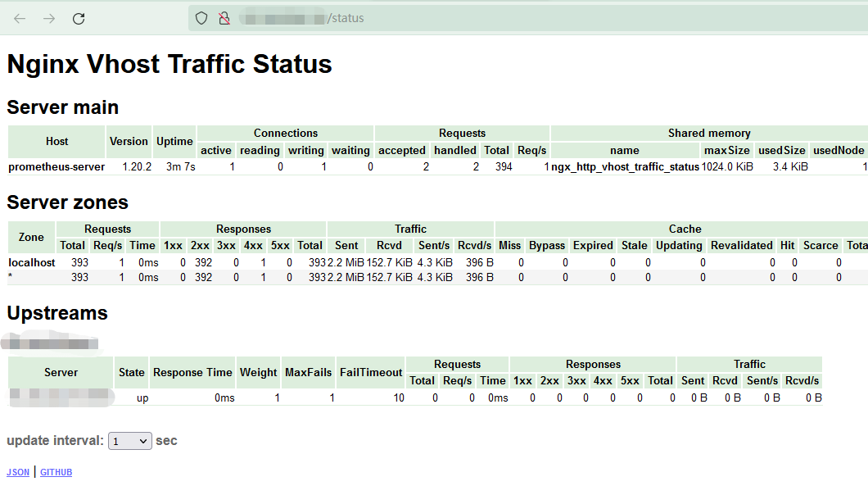Viewport: 868px width, 486px height.
Task: Click the update interval label
Action: (x=55, y=441)
